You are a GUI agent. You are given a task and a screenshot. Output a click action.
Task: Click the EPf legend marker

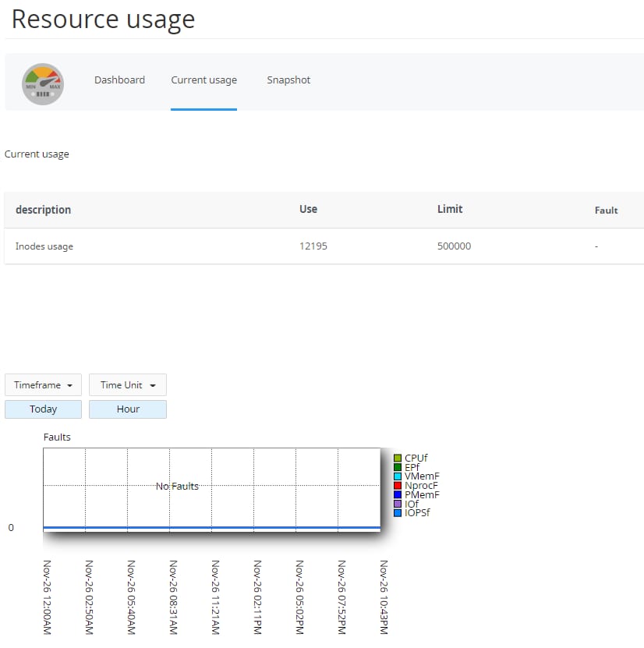point(398,467)
